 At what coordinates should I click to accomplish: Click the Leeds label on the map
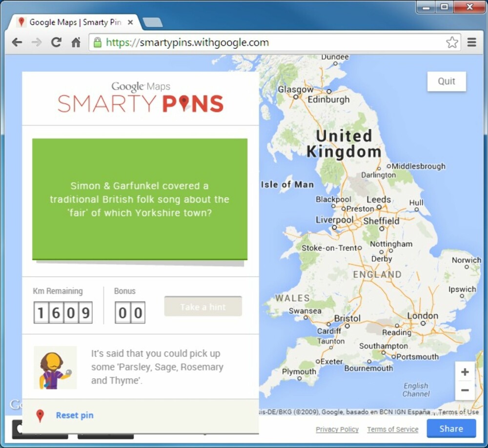(379, 199)
